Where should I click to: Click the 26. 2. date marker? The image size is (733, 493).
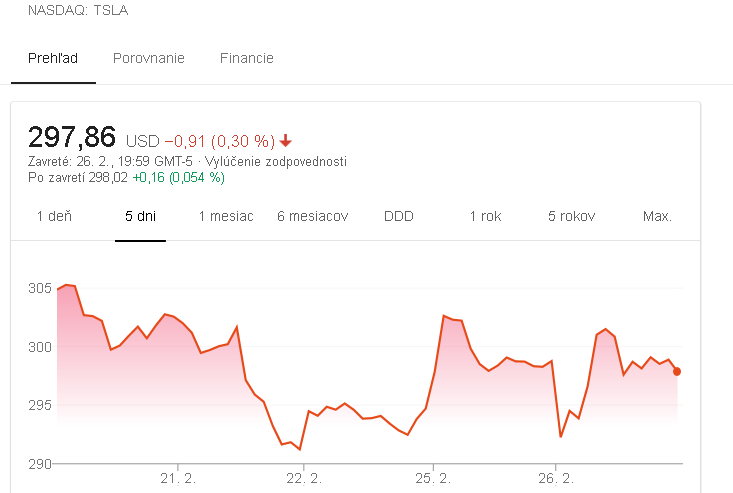[556, 478]
